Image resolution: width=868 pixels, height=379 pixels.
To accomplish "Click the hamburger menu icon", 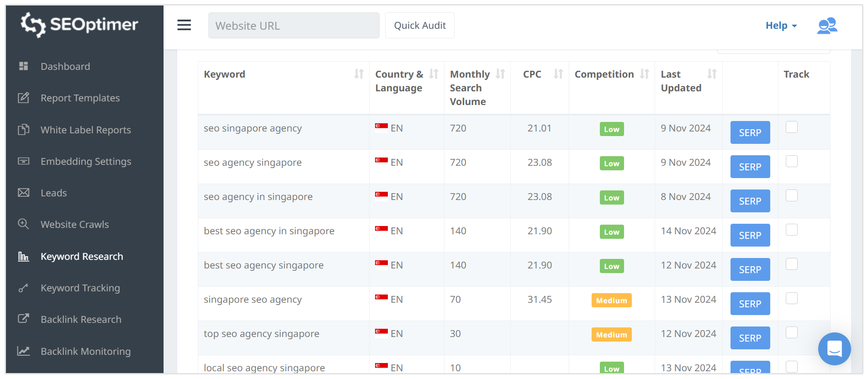I will [x=184, y=25].
